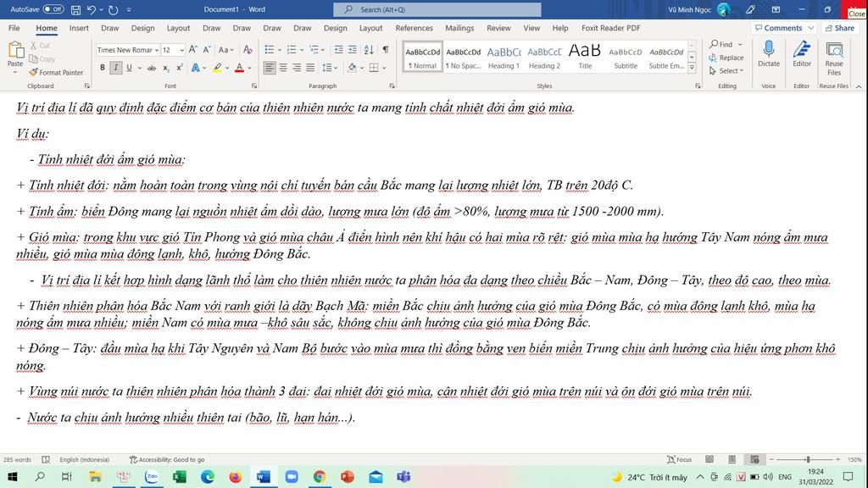Apply yellow text highlight color
Image resolution: width=868 pixels, height=488 pixels.
[217, 68]
